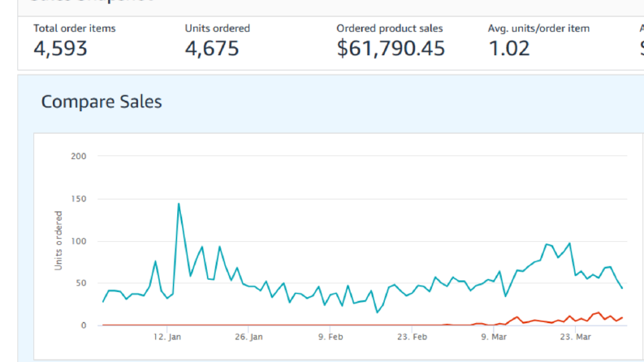Click the 23. Feb date label
Viewport: 644px width, 362px height.
pyautogui.click(x=412, y=337)
